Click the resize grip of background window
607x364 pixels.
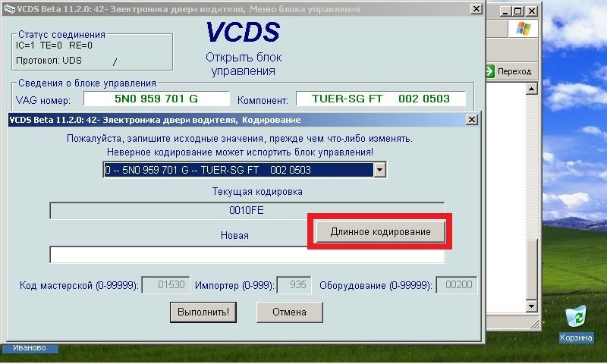pos(534,325)
